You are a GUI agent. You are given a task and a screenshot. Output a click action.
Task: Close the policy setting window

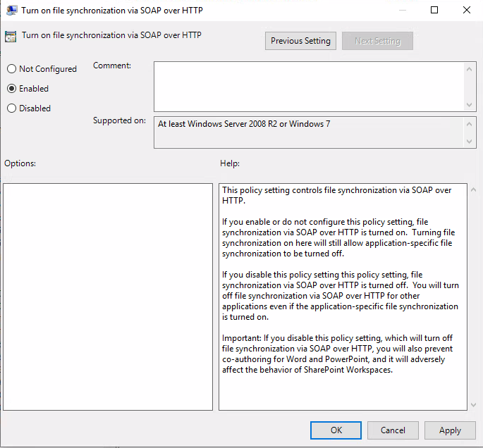tap(467, 10)
